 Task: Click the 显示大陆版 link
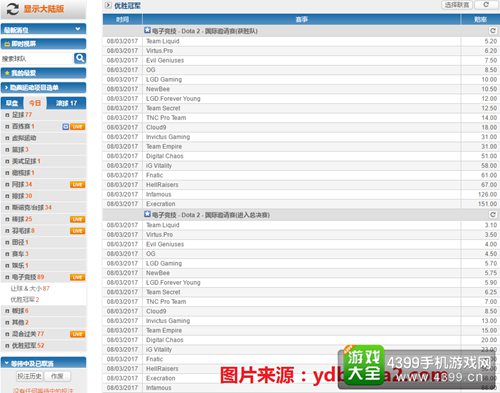(x=44, y=9)
